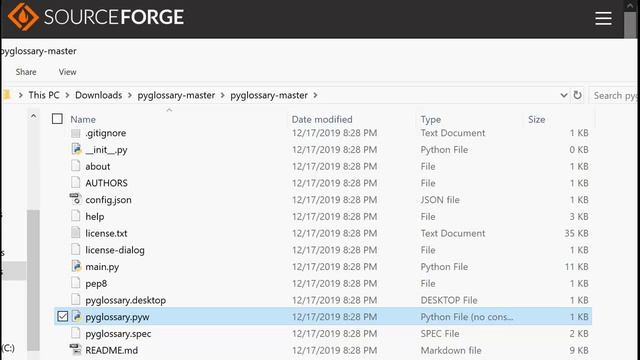Image resolution: width=640 pixels, height=360 pixels.
Task: Select the __init__.py Python file icon
Action: (76, 149)
